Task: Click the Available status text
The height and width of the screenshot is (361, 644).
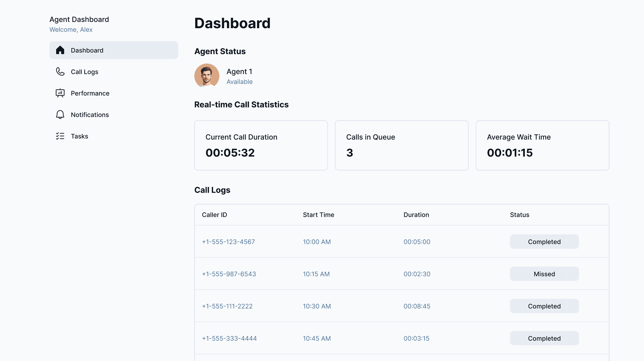Action: click(x=239, y=82)
